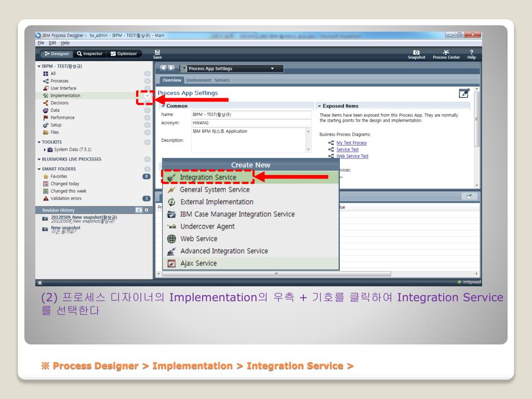The width and height of the screenshot is (532, 399).
Task: Select Data category
Action: [x=55, y=110]
